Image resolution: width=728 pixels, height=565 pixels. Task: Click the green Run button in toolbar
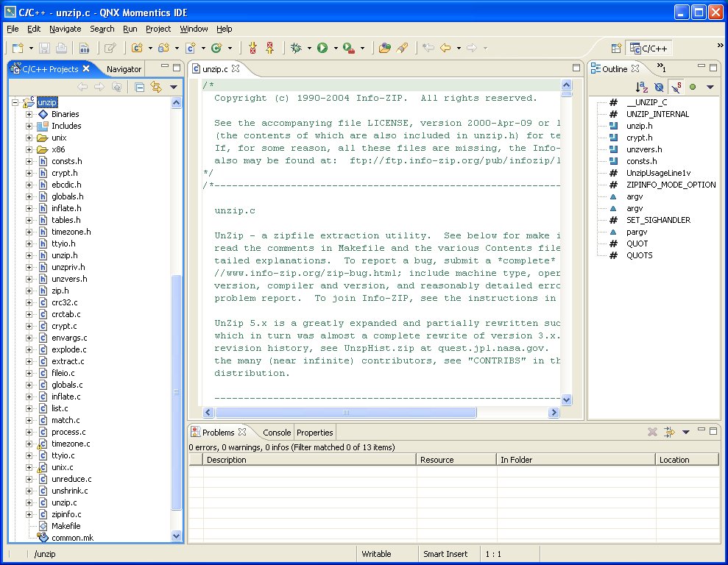(x=322, y=49)
